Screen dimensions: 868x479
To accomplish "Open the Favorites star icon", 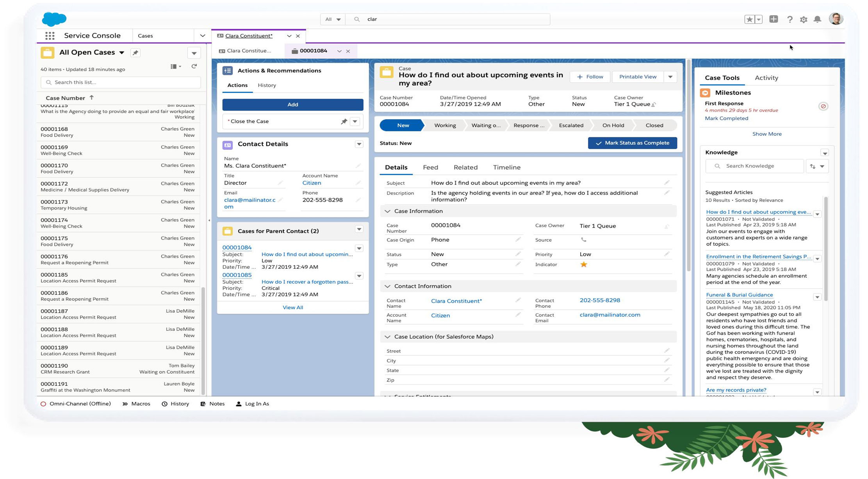I will pyautogui.click(x=749, y=19).
